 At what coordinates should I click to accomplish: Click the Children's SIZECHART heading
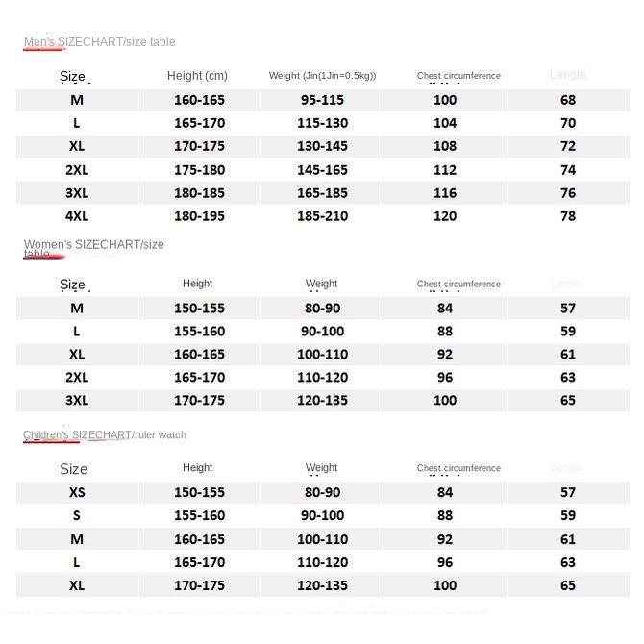click(105, 435)
